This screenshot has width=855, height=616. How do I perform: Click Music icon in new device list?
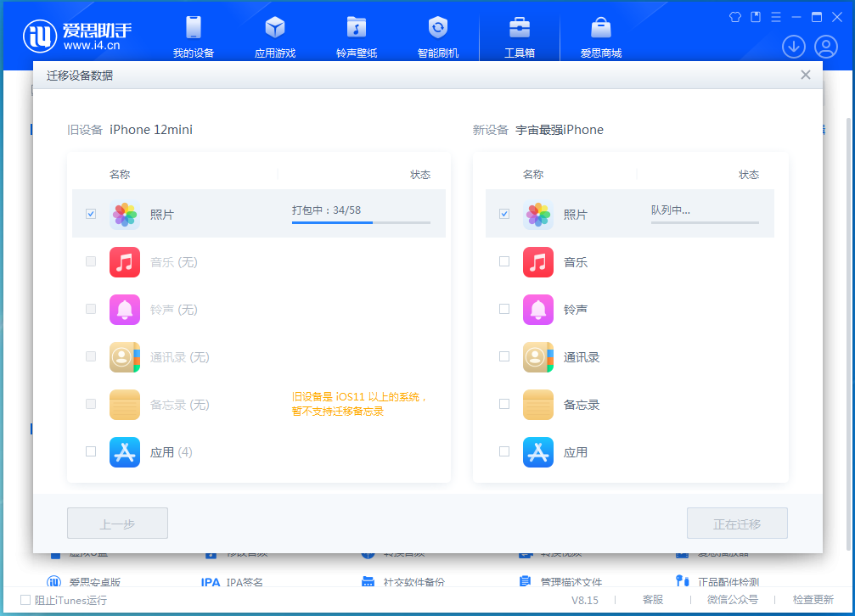click(538, 262)
